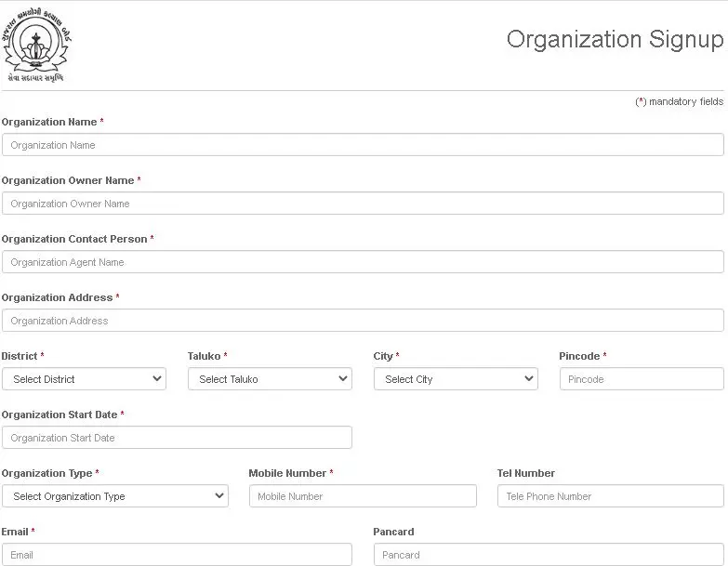
Task: Click the Organization Contact Person label
Action: coord(74,239)
